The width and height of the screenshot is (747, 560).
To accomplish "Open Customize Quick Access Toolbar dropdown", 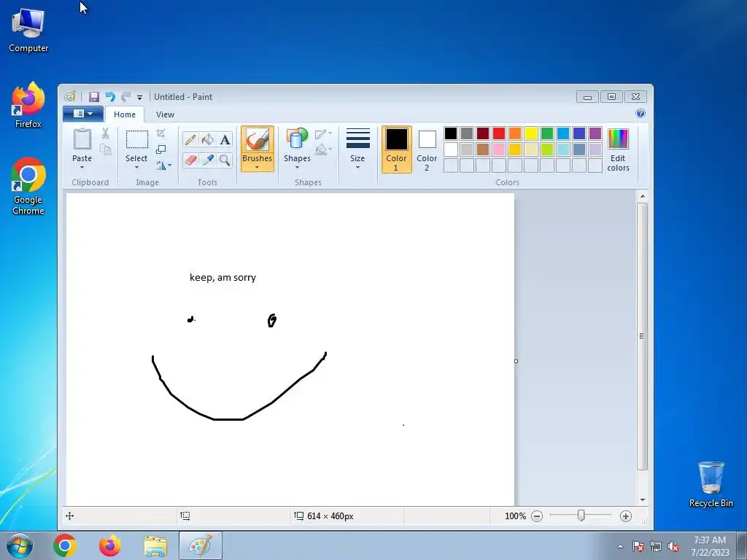I will [x=139, y=97].
